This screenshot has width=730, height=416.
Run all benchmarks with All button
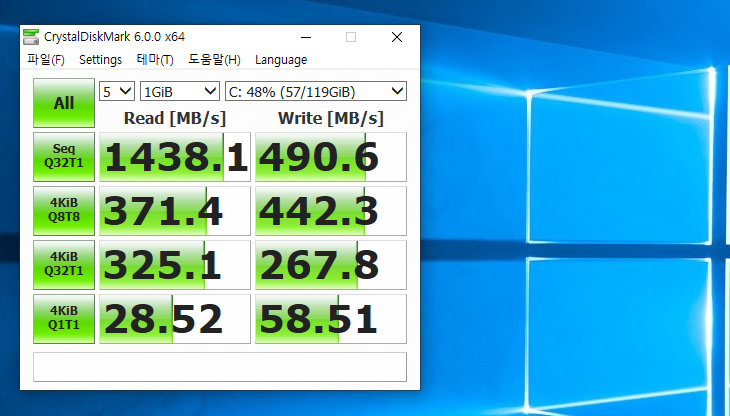(64, 103)
